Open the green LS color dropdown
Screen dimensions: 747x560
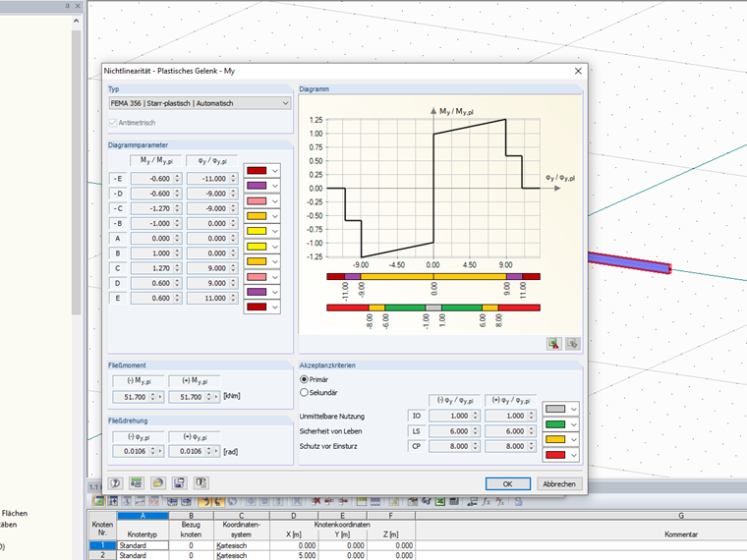(x=574, y=424)
